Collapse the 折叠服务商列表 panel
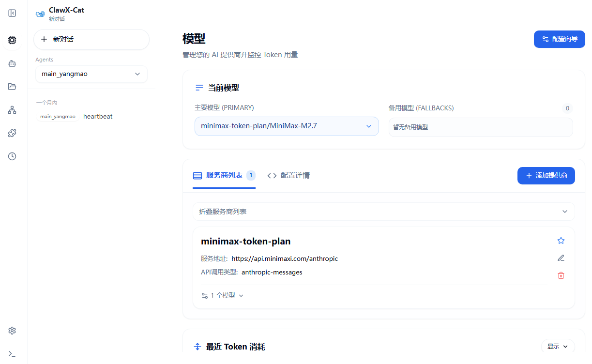The height and width of the screenshot is (364, 592). tap(384, 211)
